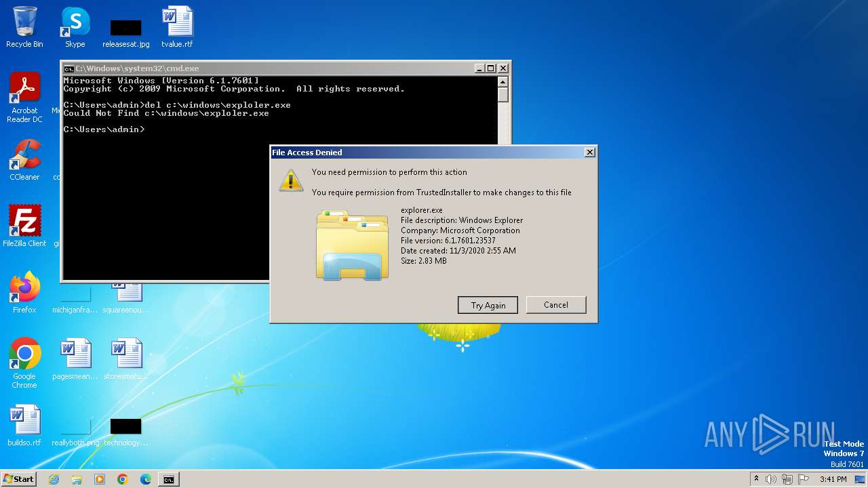Viewport: 868px width, 488px height.
Task: Open the Start menu
Action: (19, 479)
